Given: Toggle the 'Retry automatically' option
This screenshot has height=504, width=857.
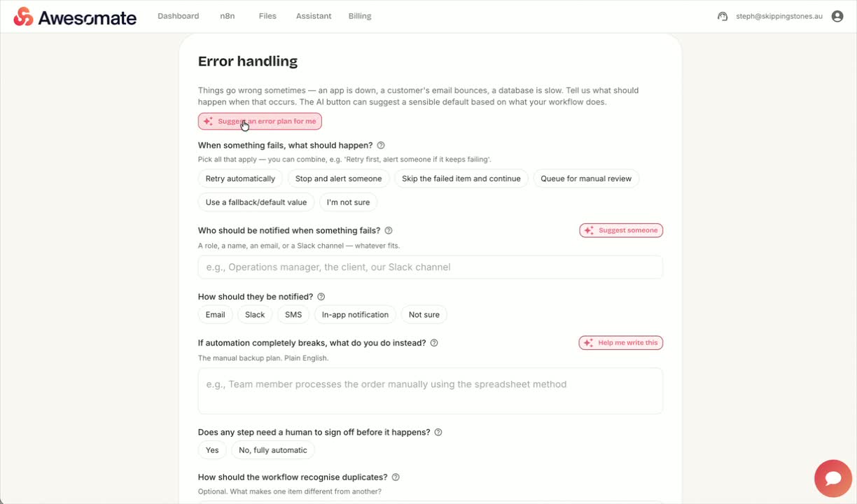Looking at the screenshot, I should pyautogui.click(x=240, y=178).
